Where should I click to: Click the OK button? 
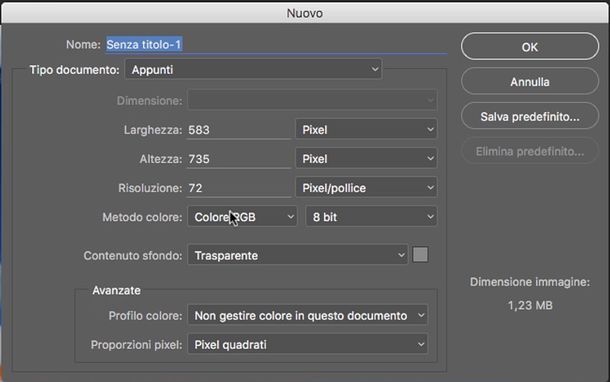[x=530, y=47]
